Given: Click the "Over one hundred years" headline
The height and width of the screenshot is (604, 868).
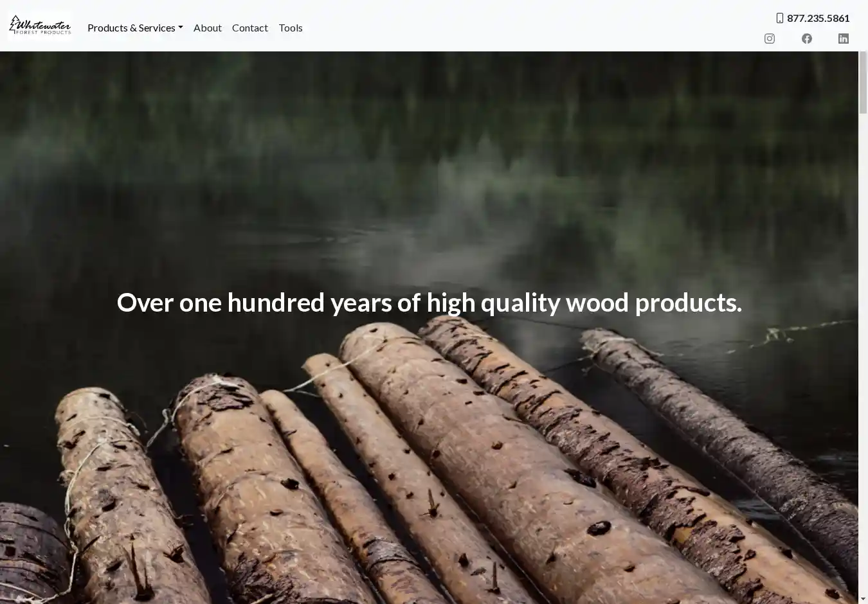Looking at the screenshot, I should (x=429, y=303).
